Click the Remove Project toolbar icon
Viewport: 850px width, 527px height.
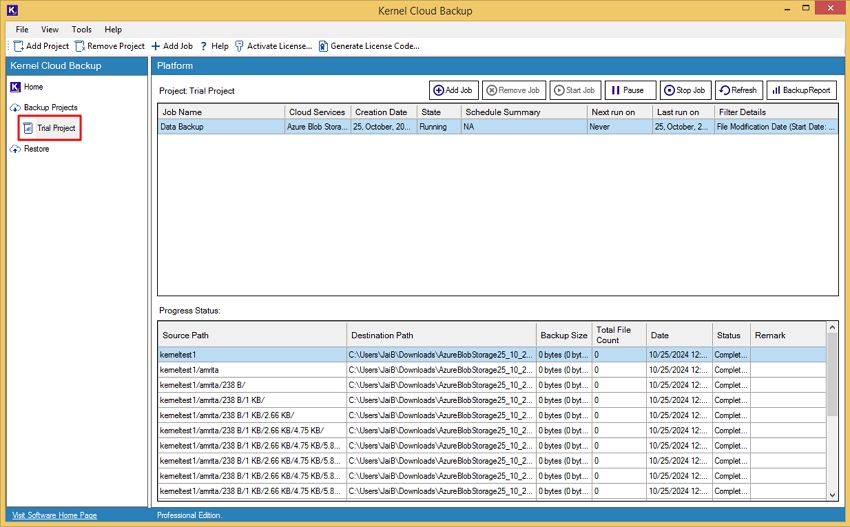pos(80,46)
